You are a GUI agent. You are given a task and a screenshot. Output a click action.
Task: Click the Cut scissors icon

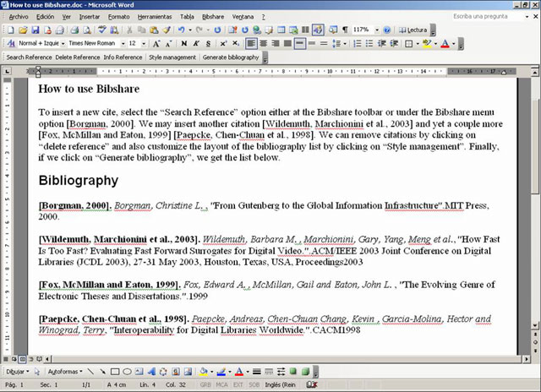(x=129, y=30)
